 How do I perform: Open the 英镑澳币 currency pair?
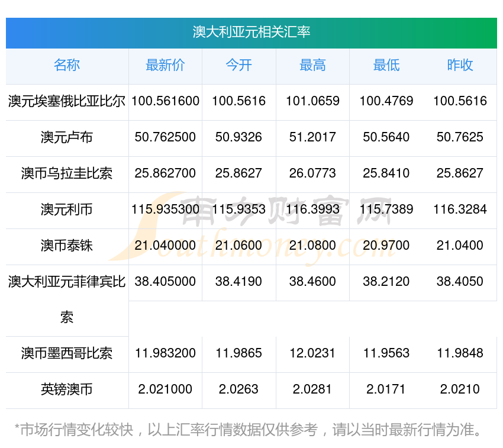pyautogui.click(x=67, y=389)
